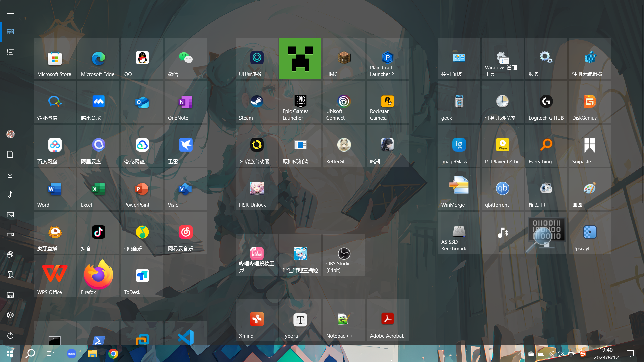Viewport: 644px width, 362px height.
Task: Open the clock showing 19:40 2024/8/12
Action: point(606,354)
